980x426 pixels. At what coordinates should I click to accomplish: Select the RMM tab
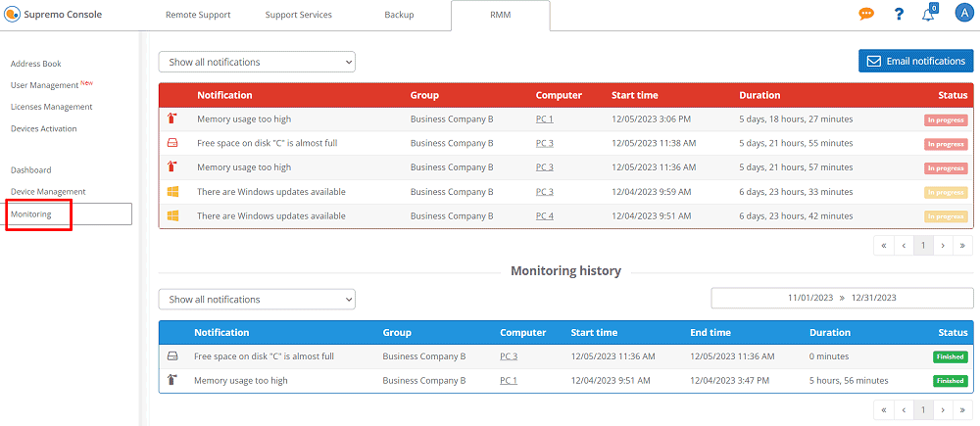501,15
